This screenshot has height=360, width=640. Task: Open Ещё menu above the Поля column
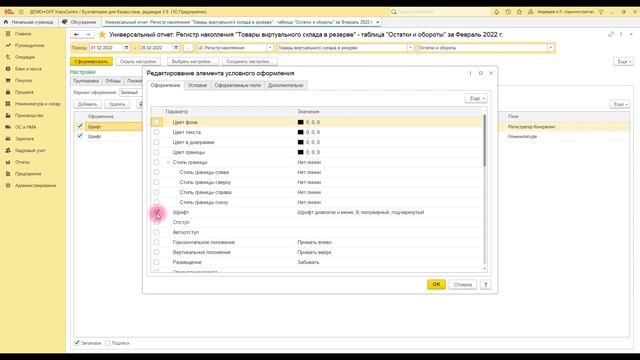620,104
